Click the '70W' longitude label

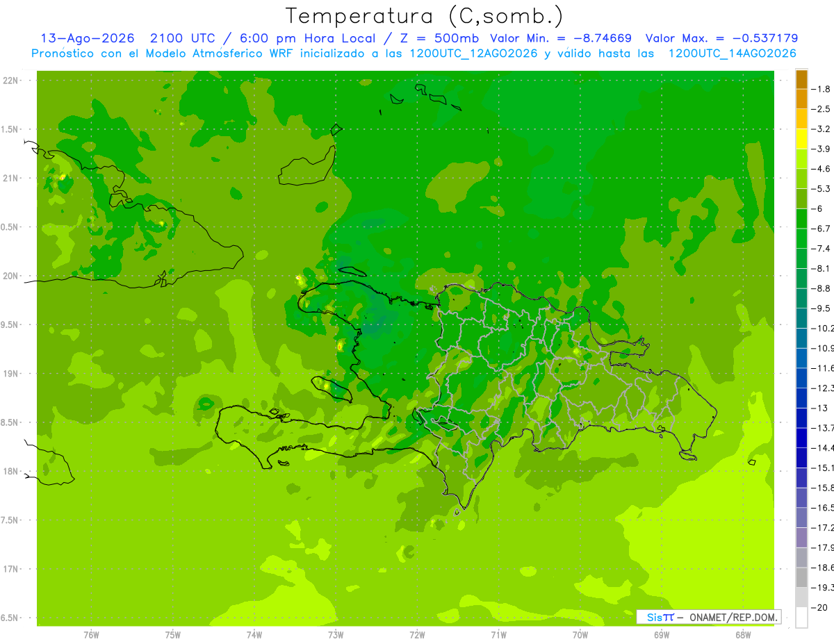click(x=580, y=635)
